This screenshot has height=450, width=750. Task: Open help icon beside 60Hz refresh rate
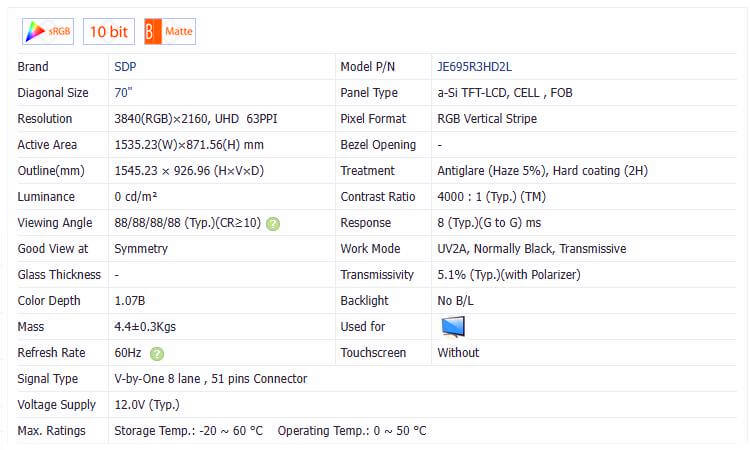[157, 353]
